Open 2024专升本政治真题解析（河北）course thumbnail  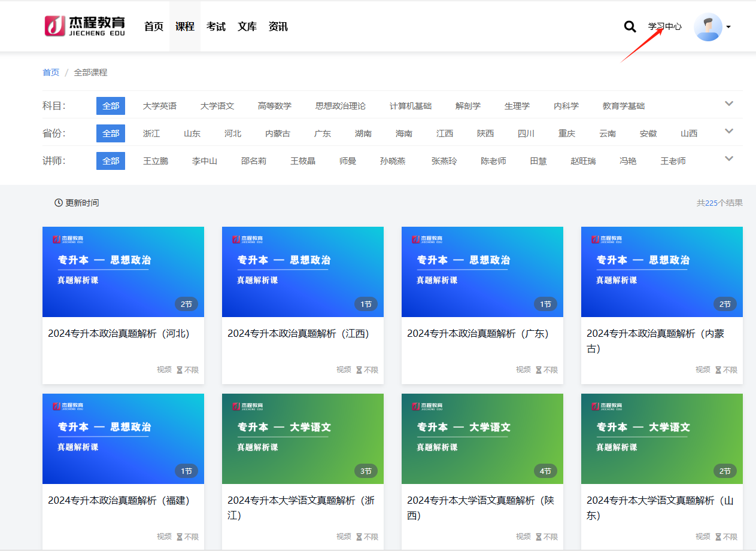[x=123, y=272]
